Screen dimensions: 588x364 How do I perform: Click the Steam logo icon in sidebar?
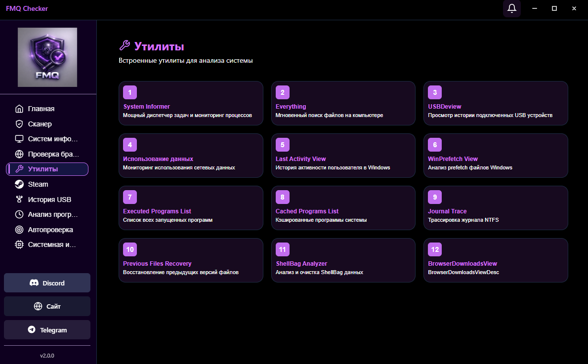point(19,184)
